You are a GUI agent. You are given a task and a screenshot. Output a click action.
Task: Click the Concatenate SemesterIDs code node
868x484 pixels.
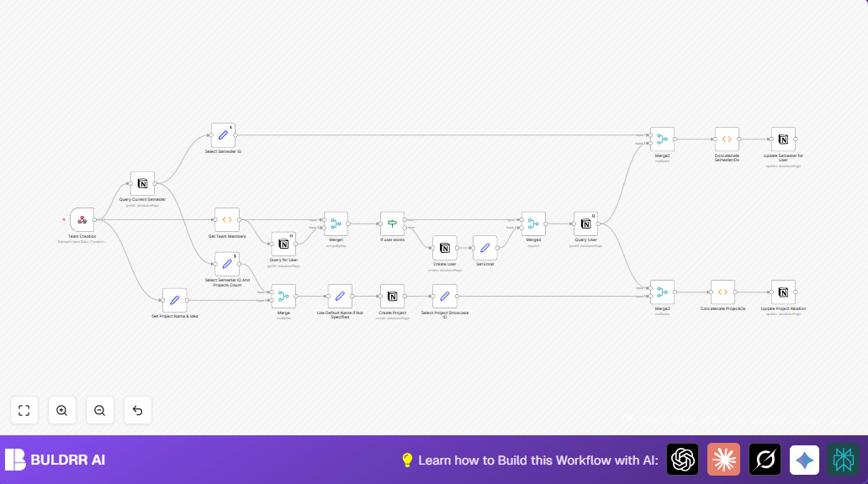pos(727,139)
